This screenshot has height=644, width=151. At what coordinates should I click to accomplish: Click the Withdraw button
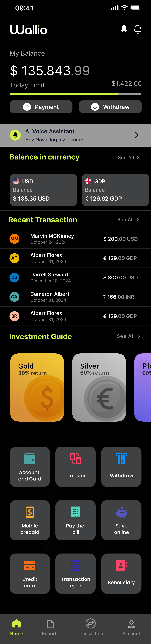110,107
